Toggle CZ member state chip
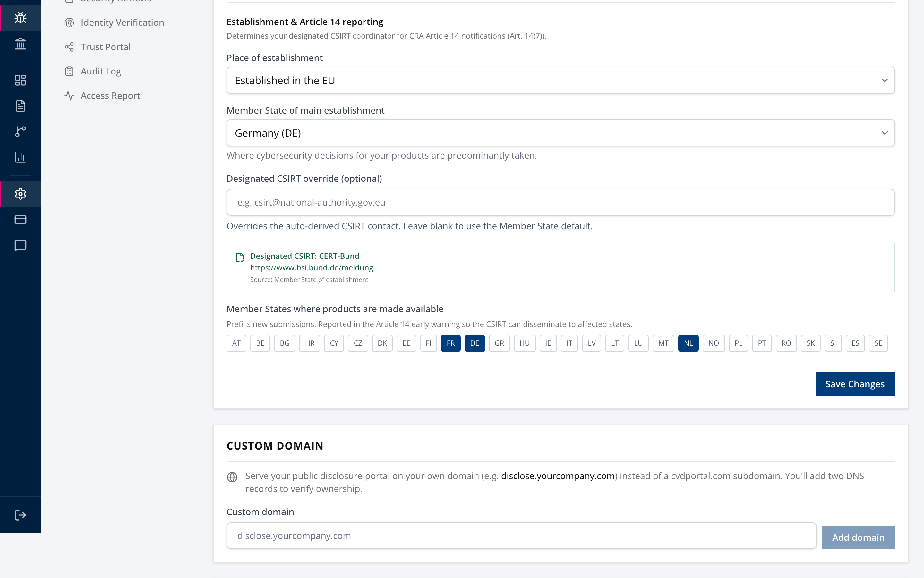The width and height of the screenshot is (924, 578). (358, 343)
